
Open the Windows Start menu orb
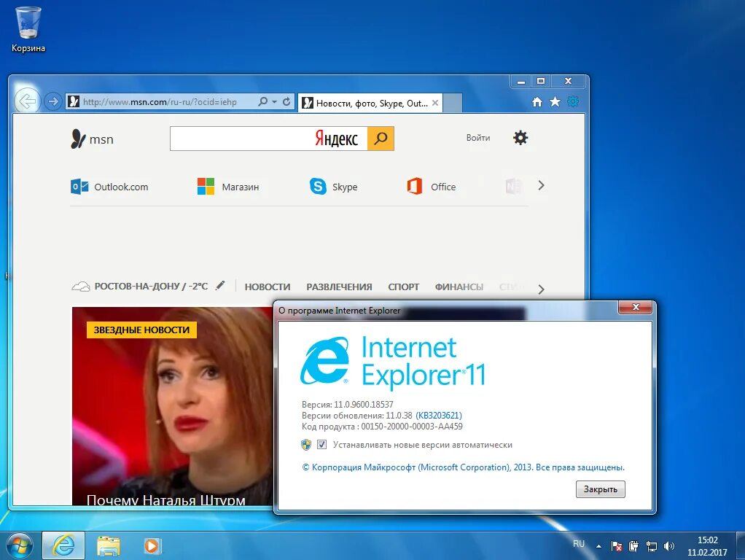pos(19,545)
